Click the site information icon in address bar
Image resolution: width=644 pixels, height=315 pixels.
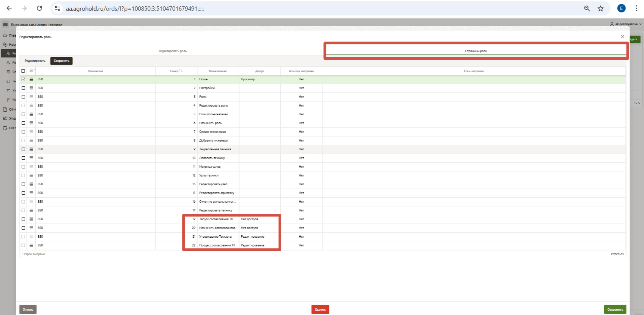pyautogui.click(x=58, y=8)
